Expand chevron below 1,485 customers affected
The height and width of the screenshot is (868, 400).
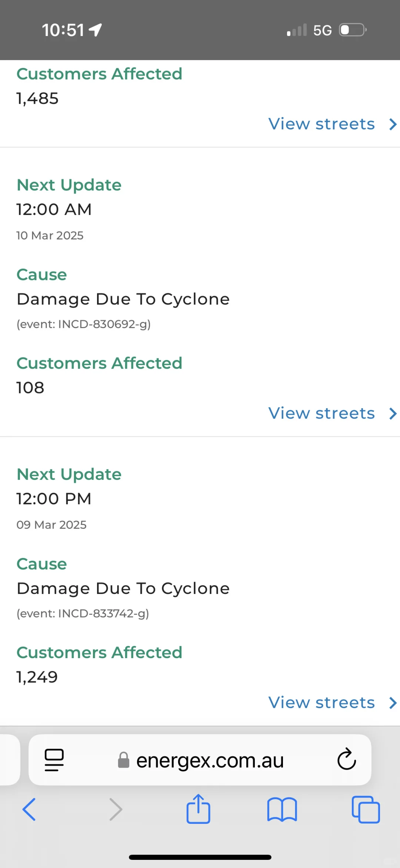(393, 124)
